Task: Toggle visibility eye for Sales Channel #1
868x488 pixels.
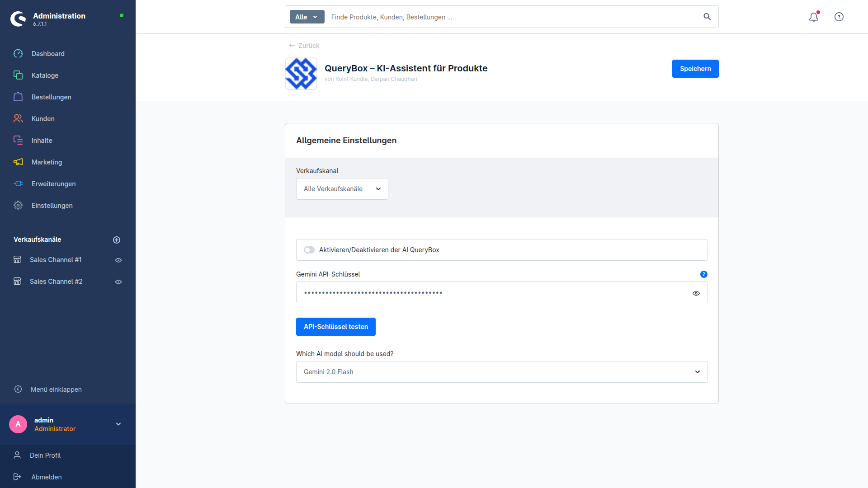Action: [x=118, y=260]
